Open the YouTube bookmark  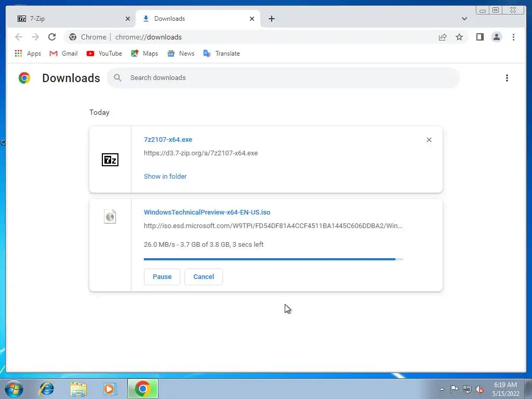104,54
